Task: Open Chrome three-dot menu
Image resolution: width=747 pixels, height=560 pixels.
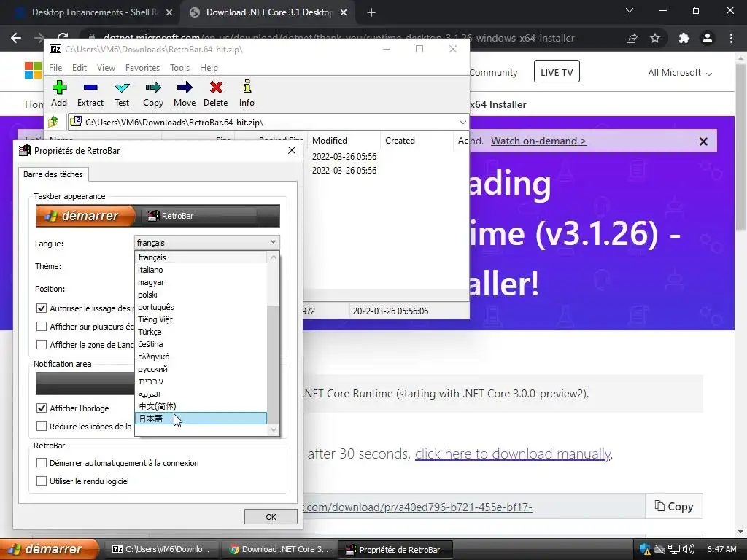Action: pos(731,38)
